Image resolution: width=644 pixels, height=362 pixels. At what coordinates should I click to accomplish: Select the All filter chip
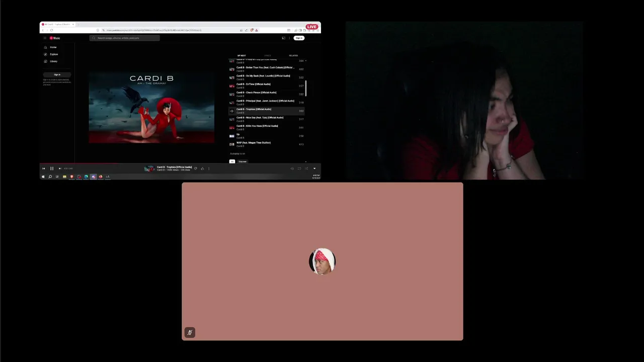(232, 161)
